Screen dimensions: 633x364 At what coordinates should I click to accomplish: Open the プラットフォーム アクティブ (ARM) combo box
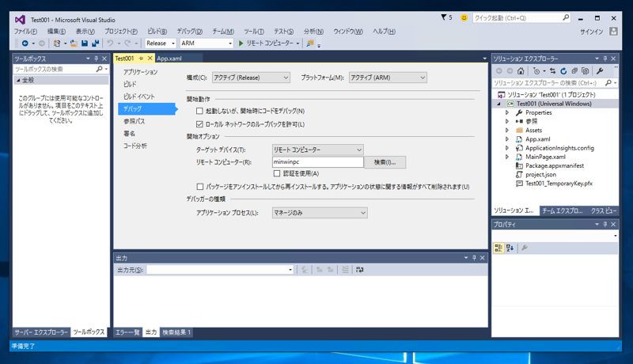point(388,78)
